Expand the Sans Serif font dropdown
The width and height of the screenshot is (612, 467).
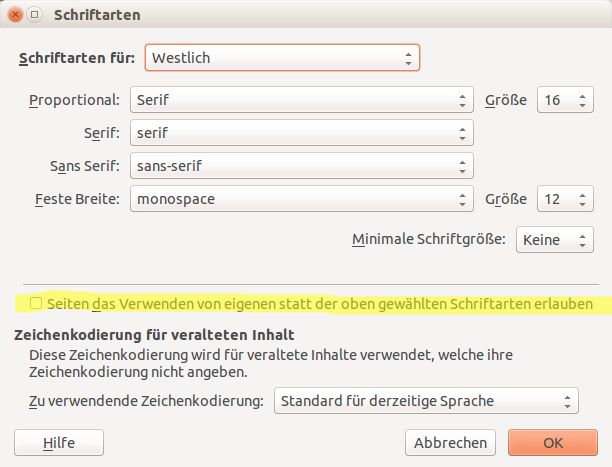click(x=301, y=166)
